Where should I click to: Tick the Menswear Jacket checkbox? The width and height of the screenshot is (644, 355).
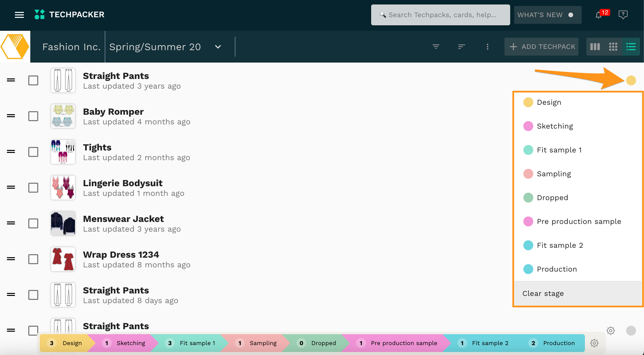(33, 223)
